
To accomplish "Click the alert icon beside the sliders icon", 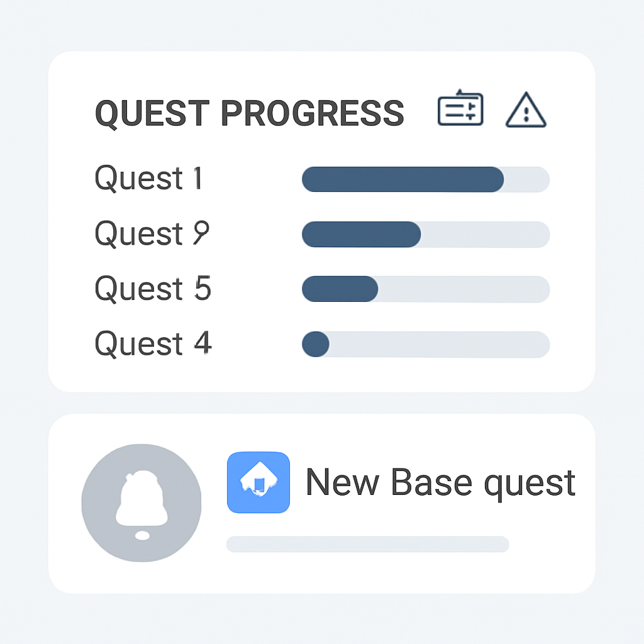I will pos(526,111).
